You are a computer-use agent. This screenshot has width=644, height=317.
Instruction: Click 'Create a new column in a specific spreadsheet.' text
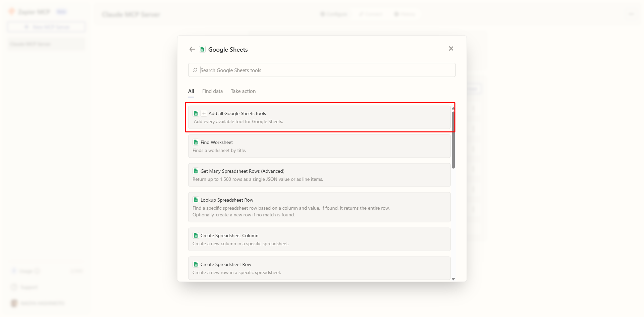tap(240, 244)
